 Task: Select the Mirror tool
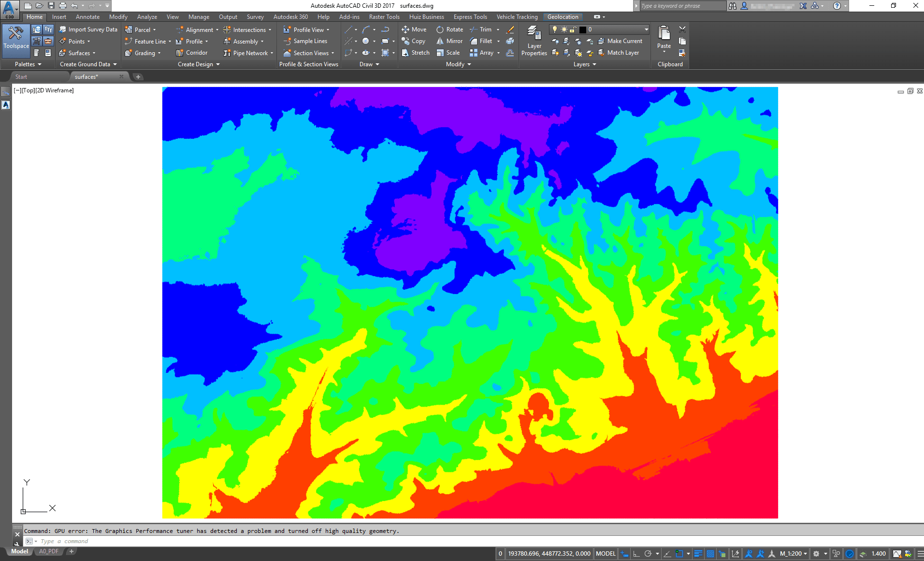[449, 41]
